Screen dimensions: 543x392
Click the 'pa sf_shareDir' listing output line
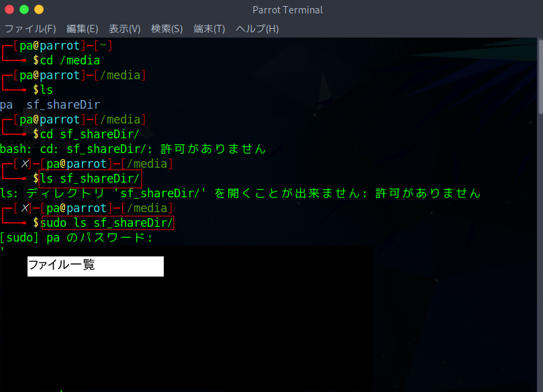pyautogui.click(x=50, y=105)
